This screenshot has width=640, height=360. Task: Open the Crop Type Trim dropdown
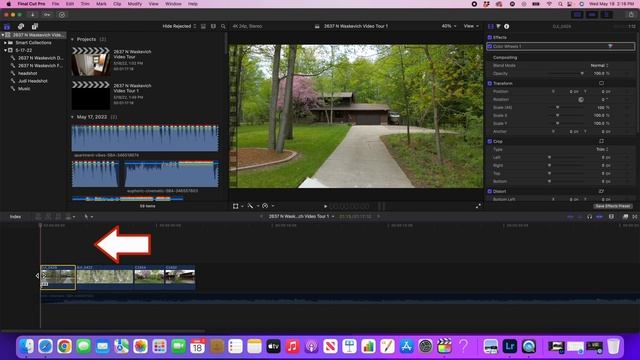click(x=602, y=149)
